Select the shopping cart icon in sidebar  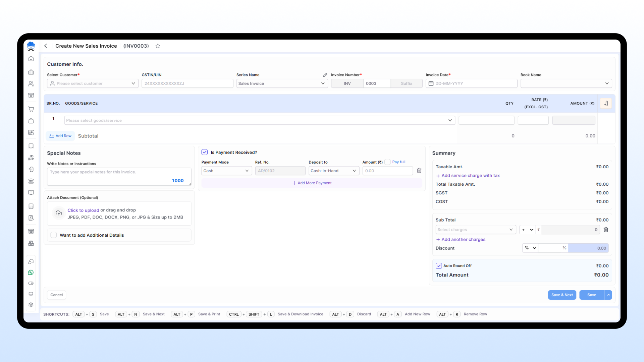click(31, 109)
